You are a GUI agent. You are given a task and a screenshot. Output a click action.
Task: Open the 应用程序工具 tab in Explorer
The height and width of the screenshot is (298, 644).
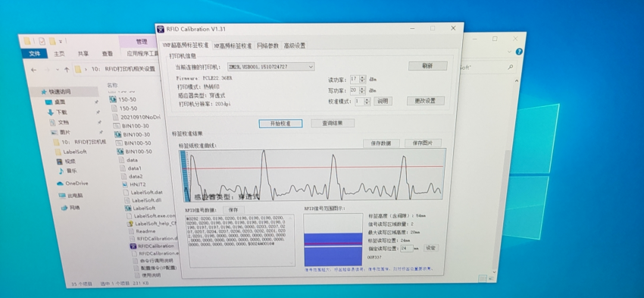point(142,53)
